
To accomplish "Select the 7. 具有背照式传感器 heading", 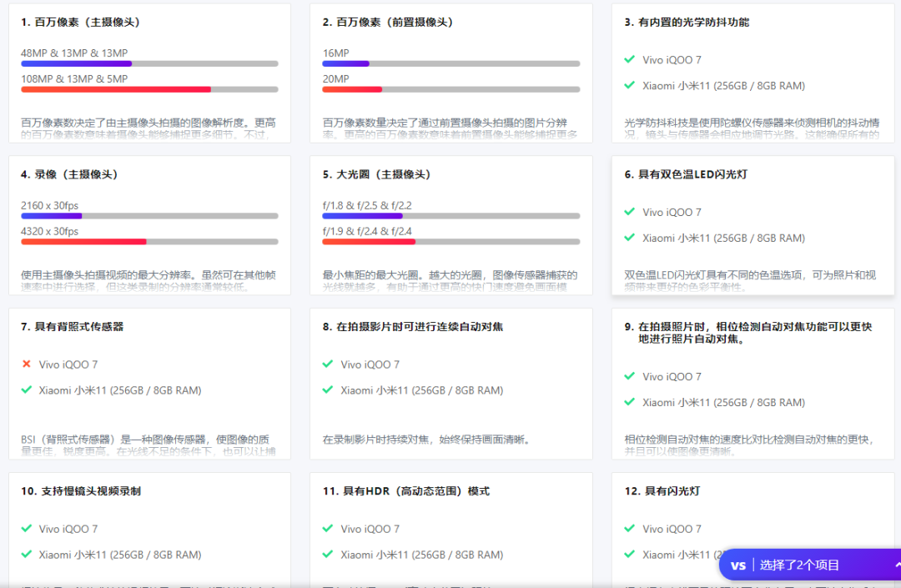I will coord(73,327).
